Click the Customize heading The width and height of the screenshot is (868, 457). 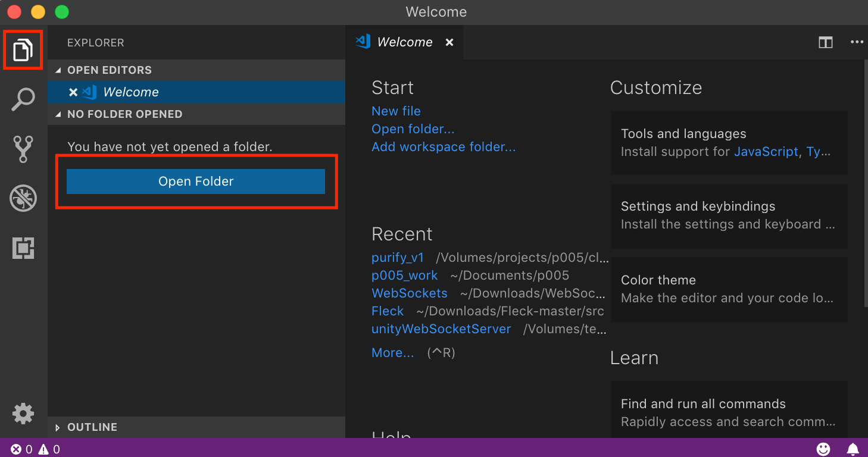(656, 87)
